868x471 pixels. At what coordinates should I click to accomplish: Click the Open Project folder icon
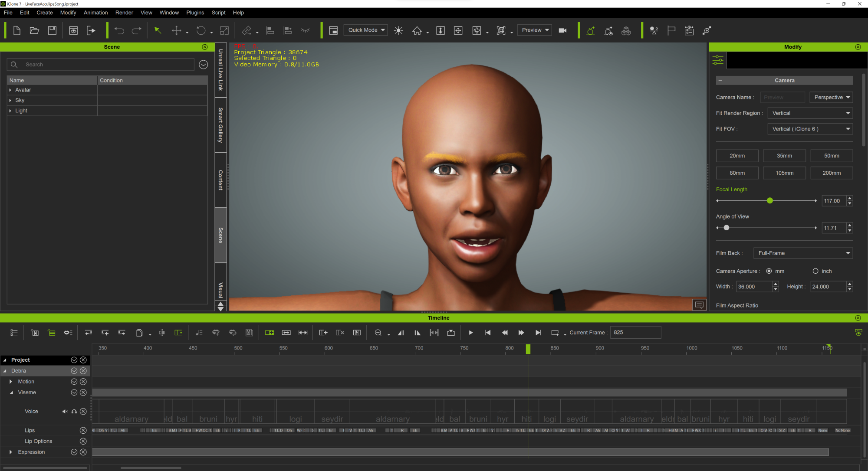click(34, 30)
